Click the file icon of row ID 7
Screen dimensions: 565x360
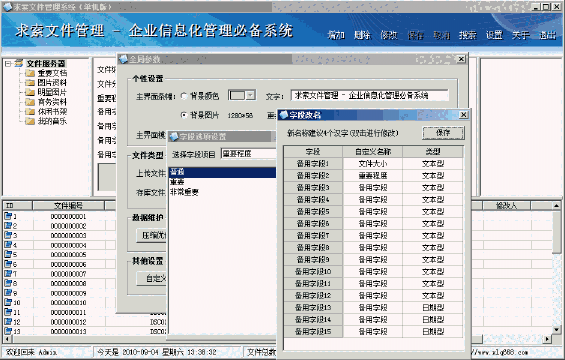(x=8, y=274)
